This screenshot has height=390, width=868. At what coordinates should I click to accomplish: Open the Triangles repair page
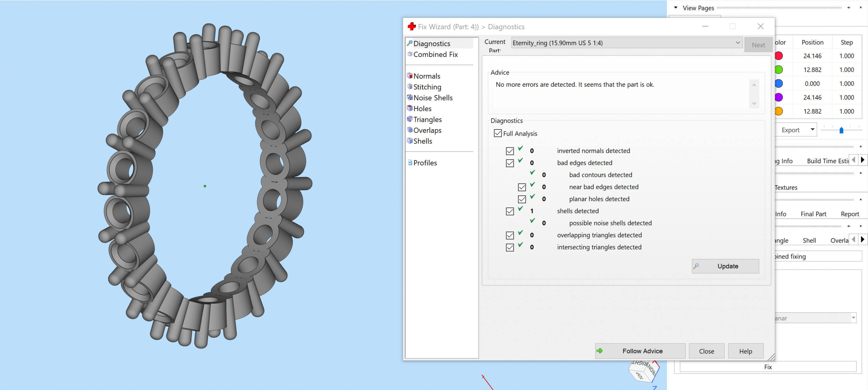(427, 119)
